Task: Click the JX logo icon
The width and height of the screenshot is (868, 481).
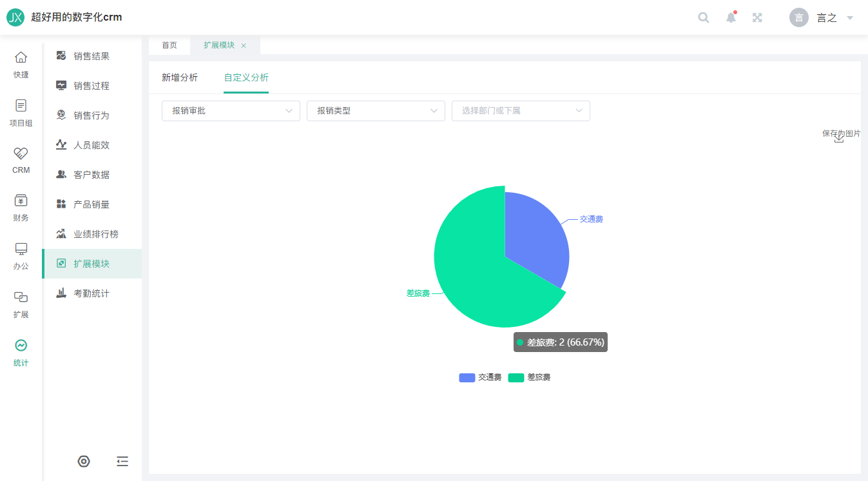Action: [x=15, y=17]
